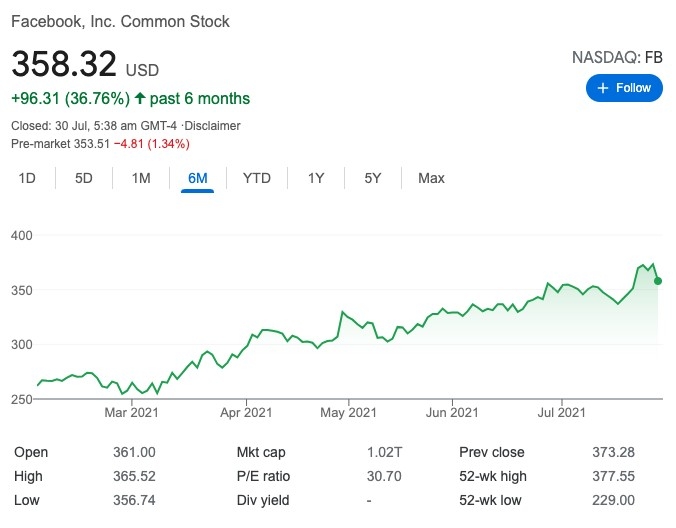The image size is (676, 528).
Task: Click the 52-wk high value 377.55
Action: coord(613,476)
